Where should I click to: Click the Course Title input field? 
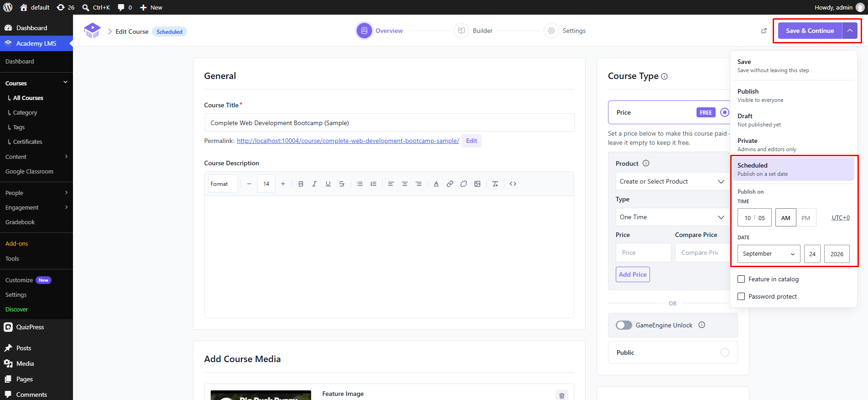tap(389, 122)
